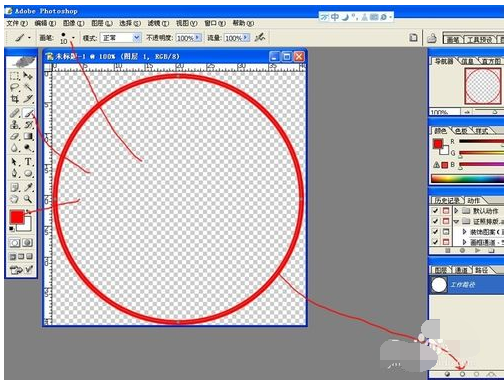Select the Slice tool
Image resolution: width=504 pixels, height=383 pixels.
[28, 99]
